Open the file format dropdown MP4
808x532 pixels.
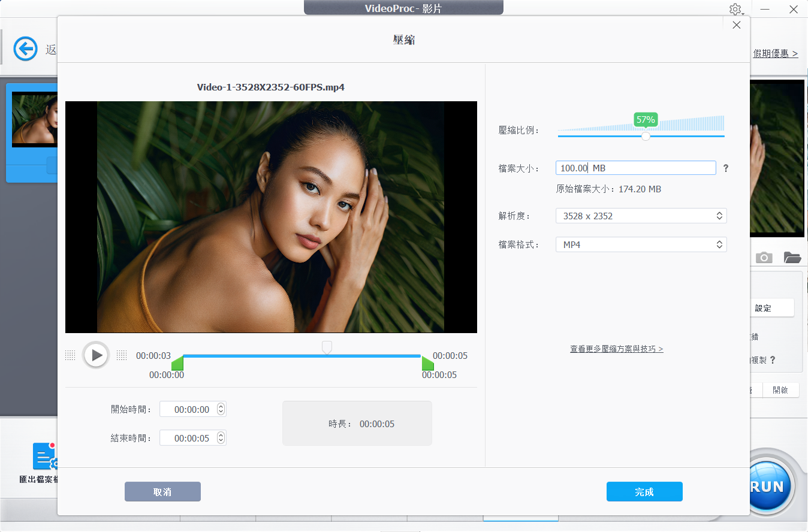coord(641,244)
